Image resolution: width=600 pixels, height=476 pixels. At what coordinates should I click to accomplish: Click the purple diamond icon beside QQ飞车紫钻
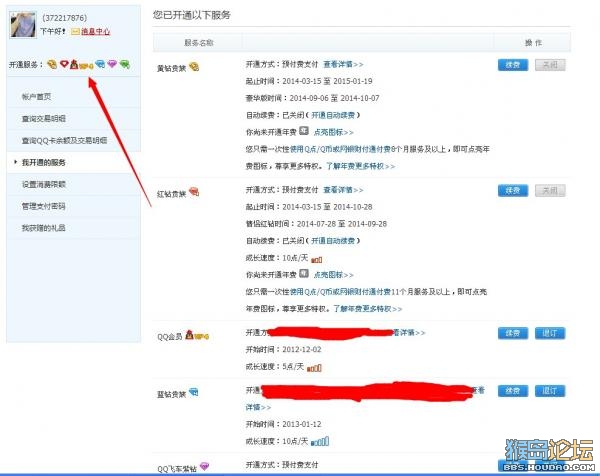(x=205, y=466)
